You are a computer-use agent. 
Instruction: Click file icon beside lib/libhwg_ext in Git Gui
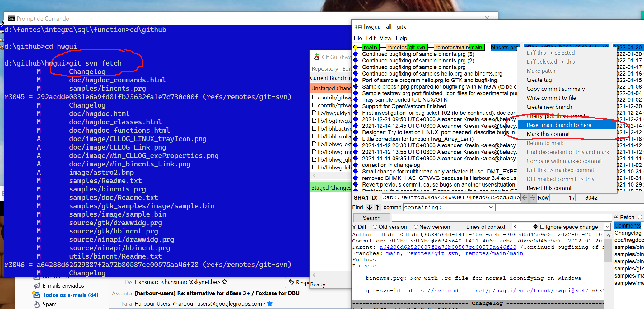click(314, 144)
